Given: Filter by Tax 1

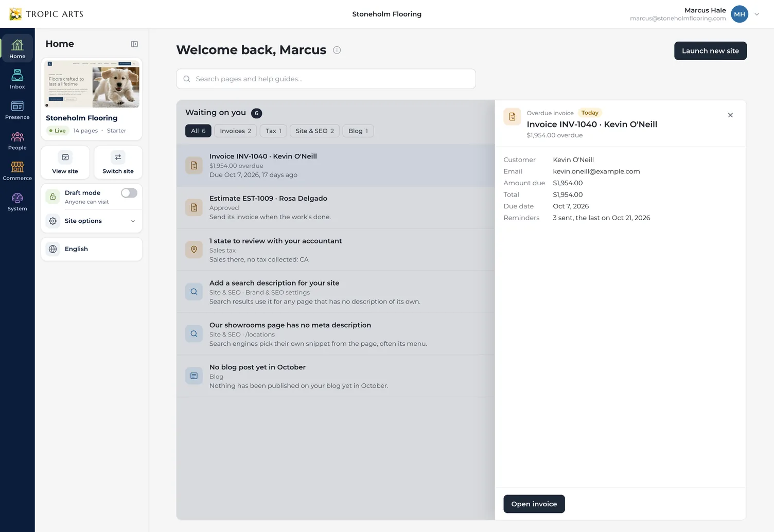Looking at the screenshot, I should pyautogui.click(x=273, y=131).
